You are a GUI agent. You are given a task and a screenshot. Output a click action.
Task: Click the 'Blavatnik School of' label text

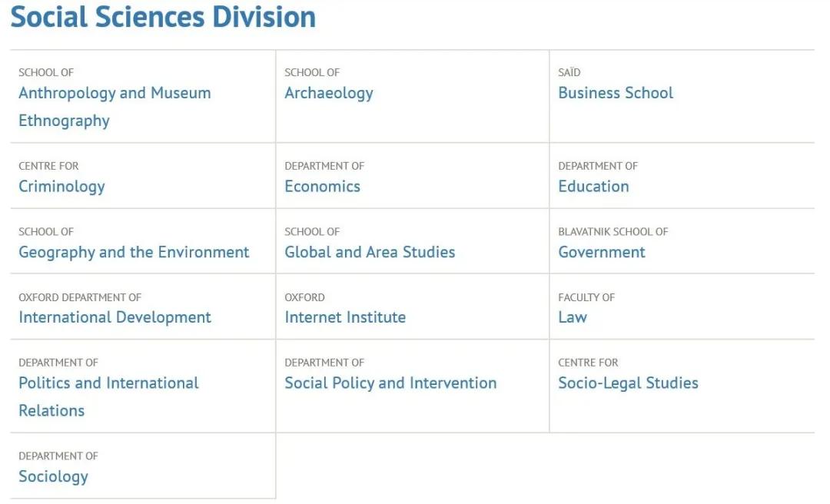tap(613, 231)
